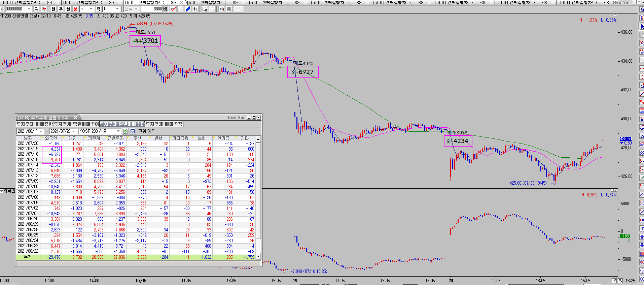Click the 외국인 column header

(x=51, y=138)
